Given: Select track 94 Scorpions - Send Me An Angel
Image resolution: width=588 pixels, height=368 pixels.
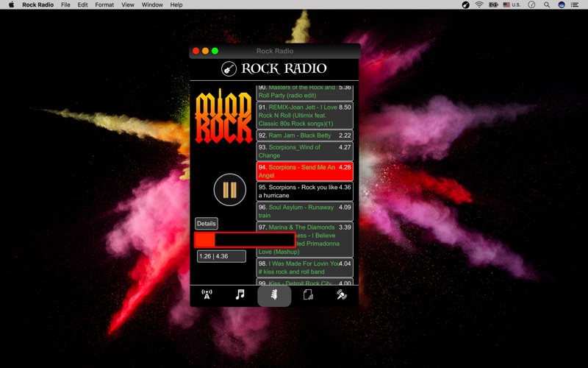Looking at the screenshot, I should pos(304,171).
